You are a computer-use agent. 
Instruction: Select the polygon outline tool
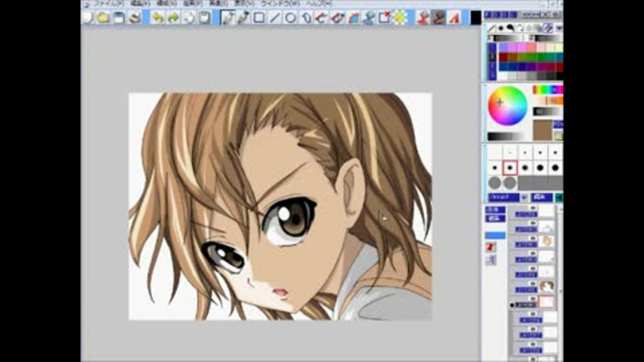tap(306, 17)
